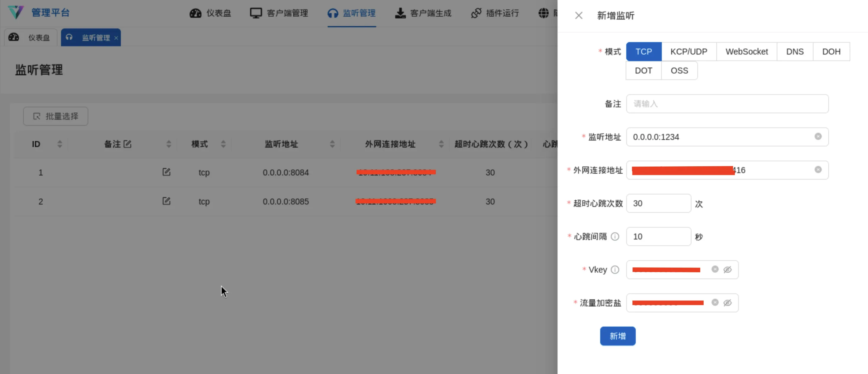Click edit icon in row 1 备注
This screenshot has width=868, height=374.
166,172
